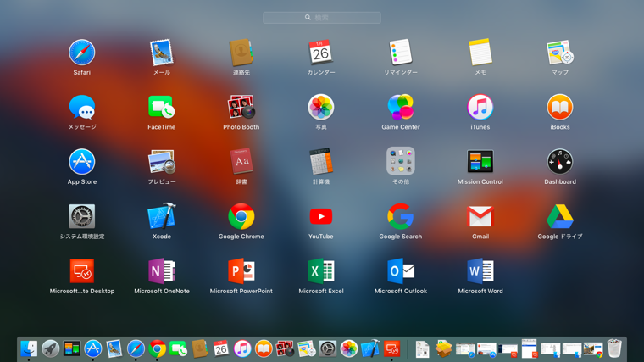Launch Microsoft Outlook
Image resolution: width=644 pixels, height=362 pixels.
(x=401, y=271)
